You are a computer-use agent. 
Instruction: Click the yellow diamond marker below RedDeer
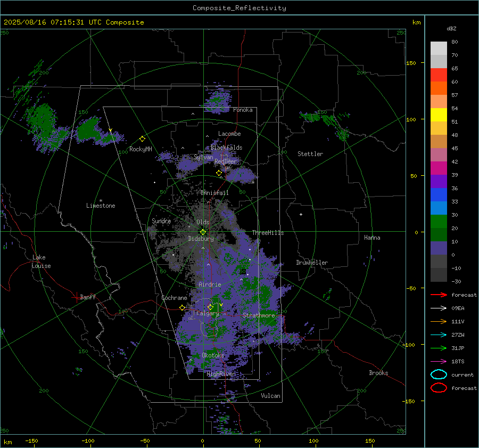coord(219,173)
